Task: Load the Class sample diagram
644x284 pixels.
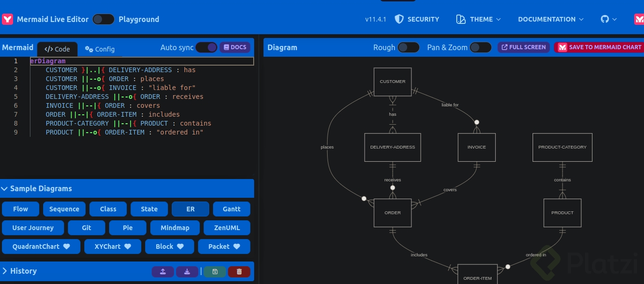Action: tap(108, 209)
